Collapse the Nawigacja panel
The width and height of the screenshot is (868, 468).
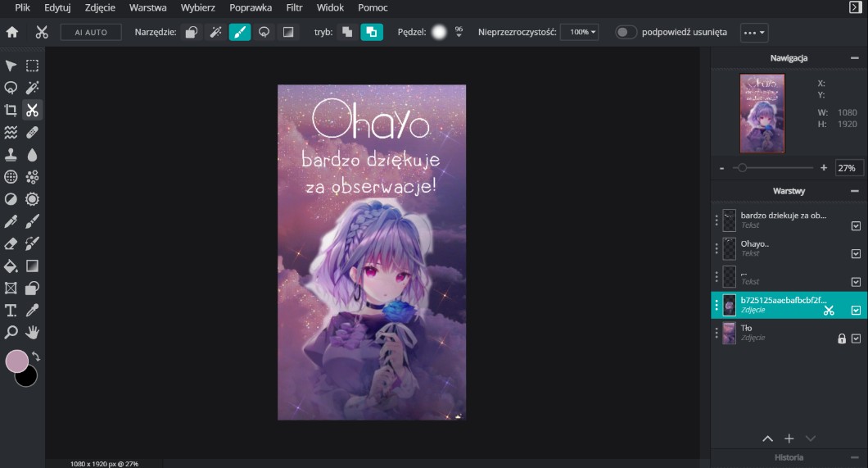coord(854,58)
